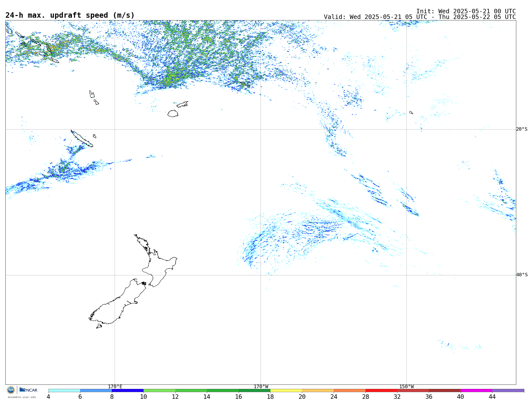The height and width of the screenshot is (400, 532).
Task: Open the ensemble.ucar.edu text link
Action: (x=22, y=397)
